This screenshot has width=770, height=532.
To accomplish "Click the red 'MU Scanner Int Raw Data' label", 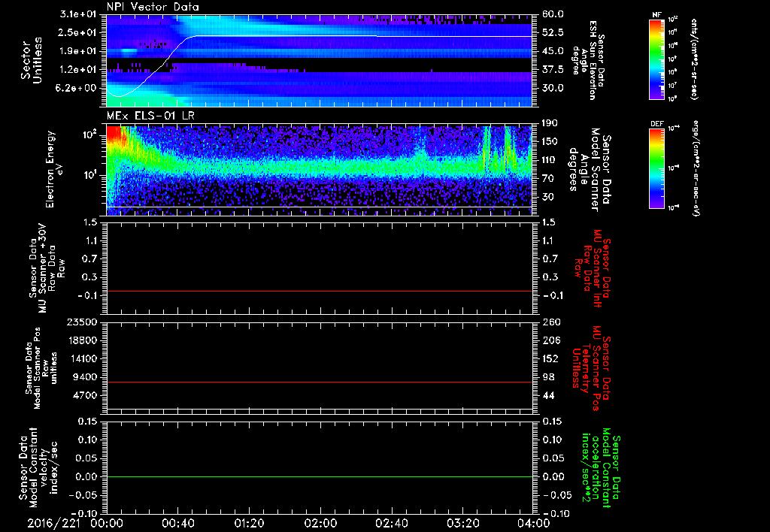I will 593,268.
